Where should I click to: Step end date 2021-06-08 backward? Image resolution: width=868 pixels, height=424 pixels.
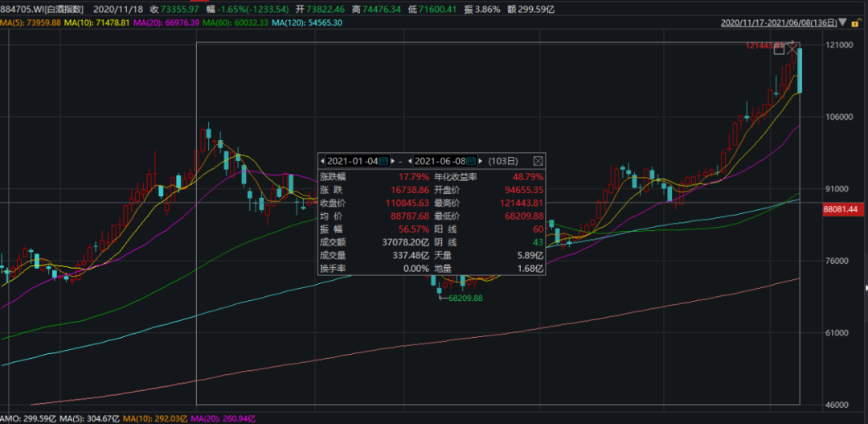410,161
